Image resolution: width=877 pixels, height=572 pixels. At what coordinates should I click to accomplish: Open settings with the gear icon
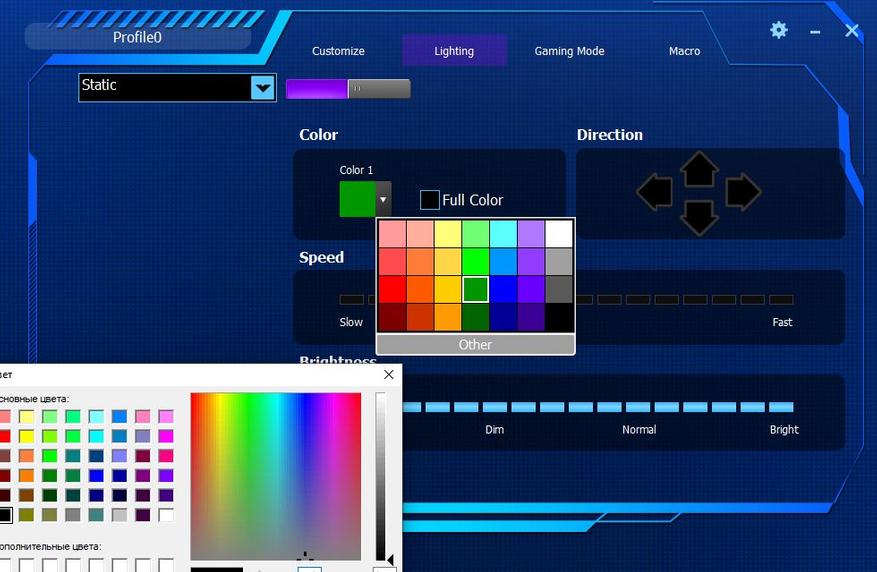pos(779,30)
